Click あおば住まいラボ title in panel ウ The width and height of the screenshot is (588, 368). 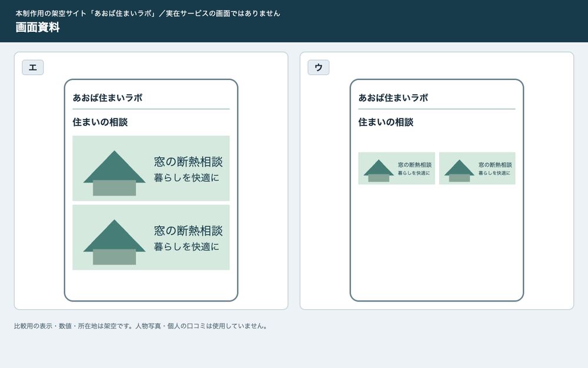[x=393, y=98]
